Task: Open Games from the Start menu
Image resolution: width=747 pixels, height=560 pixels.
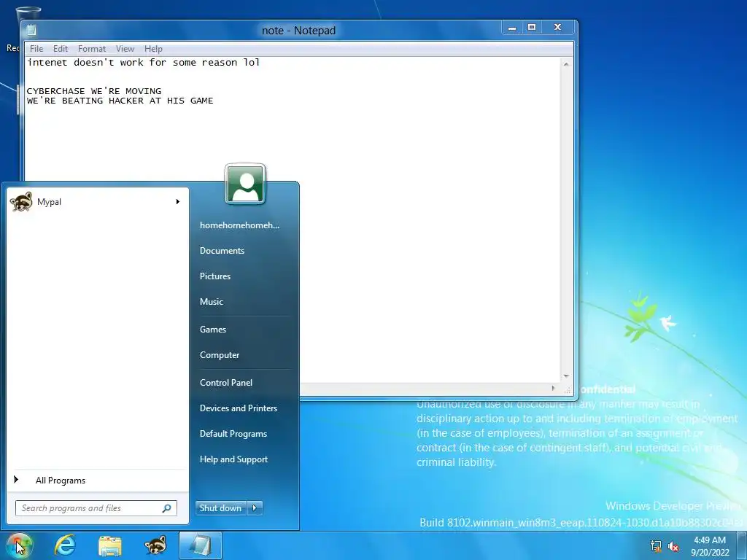Action: (212, 330)
